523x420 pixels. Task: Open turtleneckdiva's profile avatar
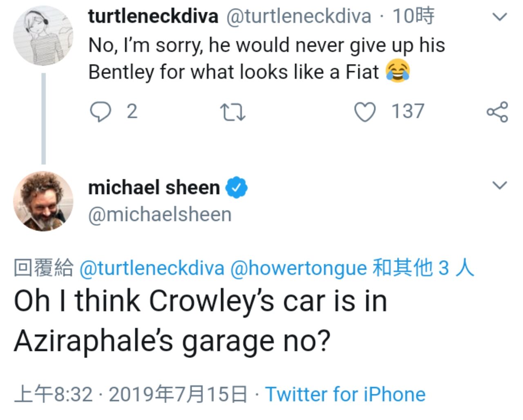pos(43,36)
